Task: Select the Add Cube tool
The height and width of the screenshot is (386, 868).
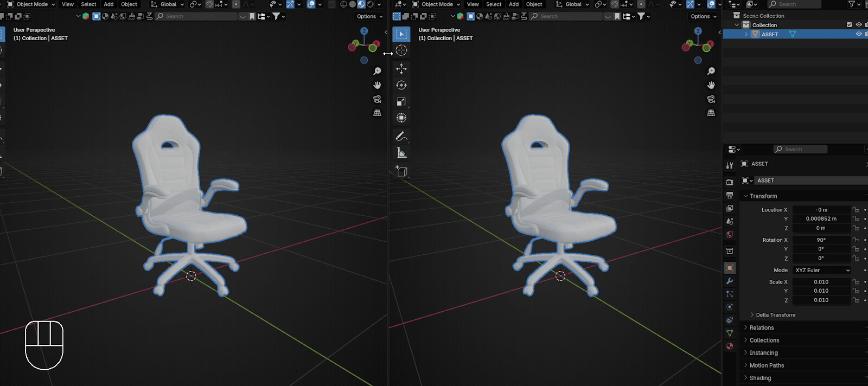Action: point(401,172)
